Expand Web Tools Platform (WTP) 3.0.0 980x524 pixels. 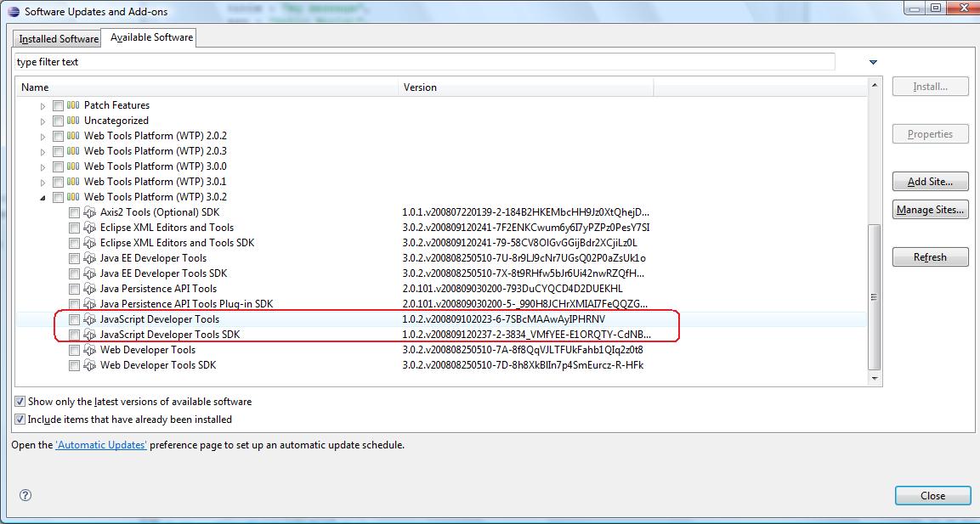click(42, 166)
